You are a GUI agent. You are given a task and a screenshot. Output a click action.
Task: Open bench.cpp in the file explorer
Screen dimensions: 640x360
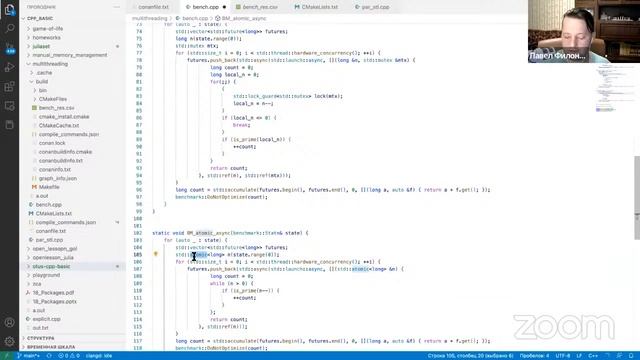coord(49,205)
